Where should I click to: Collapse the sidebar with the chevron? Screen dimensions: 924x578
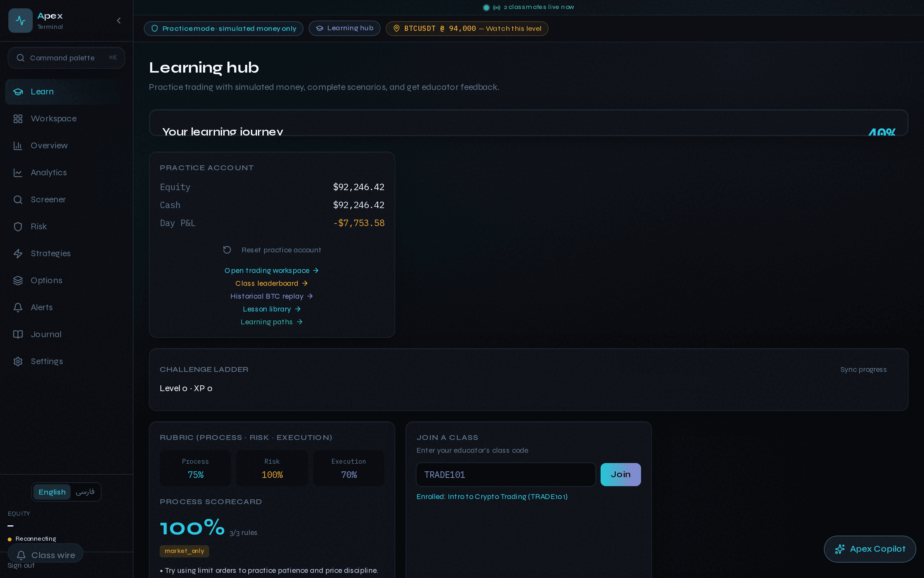pyautogui.click(x=119, y=20)
